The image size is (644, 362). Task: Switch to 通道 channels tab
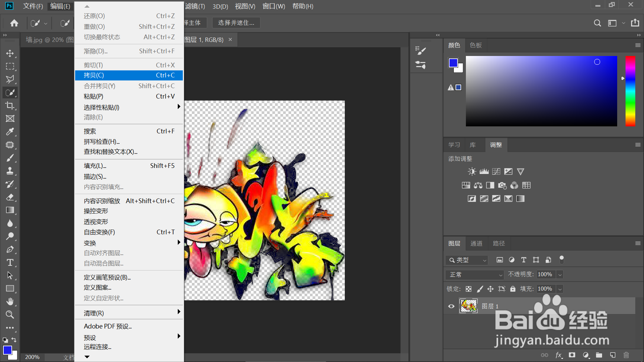tap(476, 243)
